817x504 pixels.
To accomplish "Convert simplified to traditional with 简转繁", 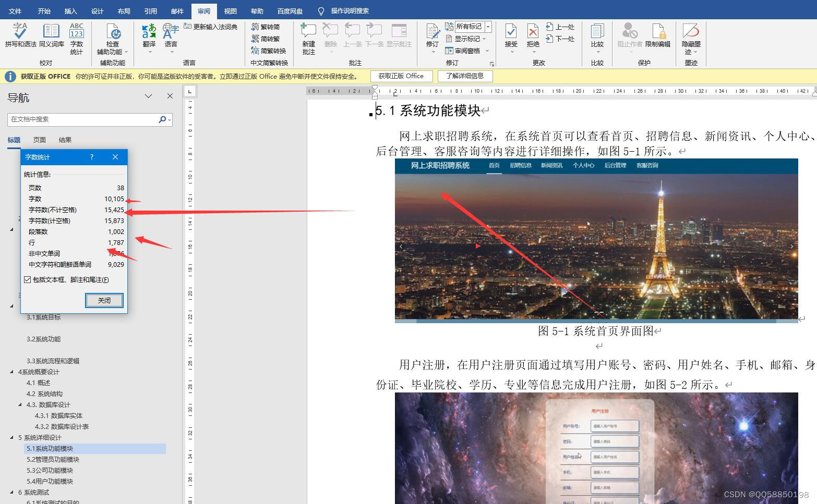I will pyautogui.click(x=266, y=39).
